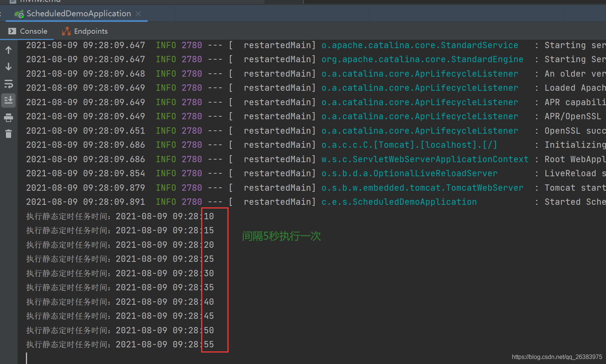The height and width of the screenshot is (364, 606).
Task: Click the Endpoints tab icon
Action: click(66, 31)
